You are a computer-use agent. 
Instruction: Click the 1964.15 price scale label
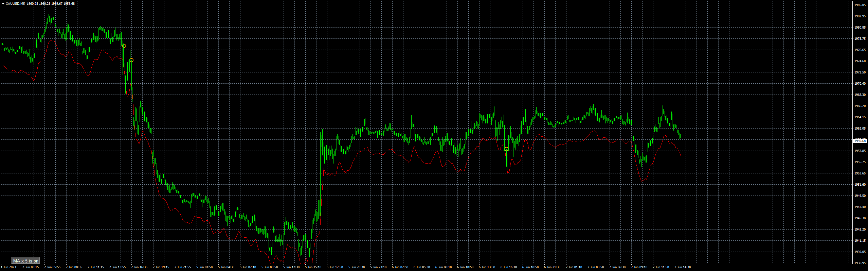pyautogui.click(x=860, y=117)
